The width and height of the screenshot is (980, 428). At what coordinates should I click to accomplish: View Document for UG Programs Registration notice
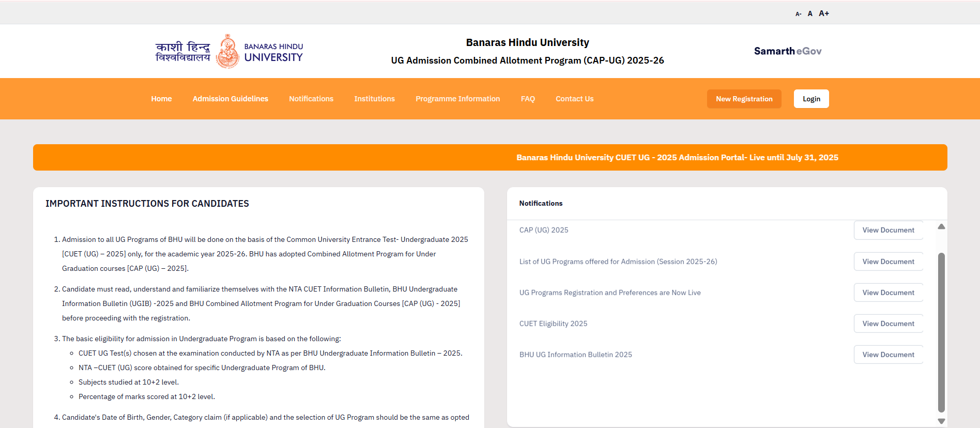click(x=889, y=293)
